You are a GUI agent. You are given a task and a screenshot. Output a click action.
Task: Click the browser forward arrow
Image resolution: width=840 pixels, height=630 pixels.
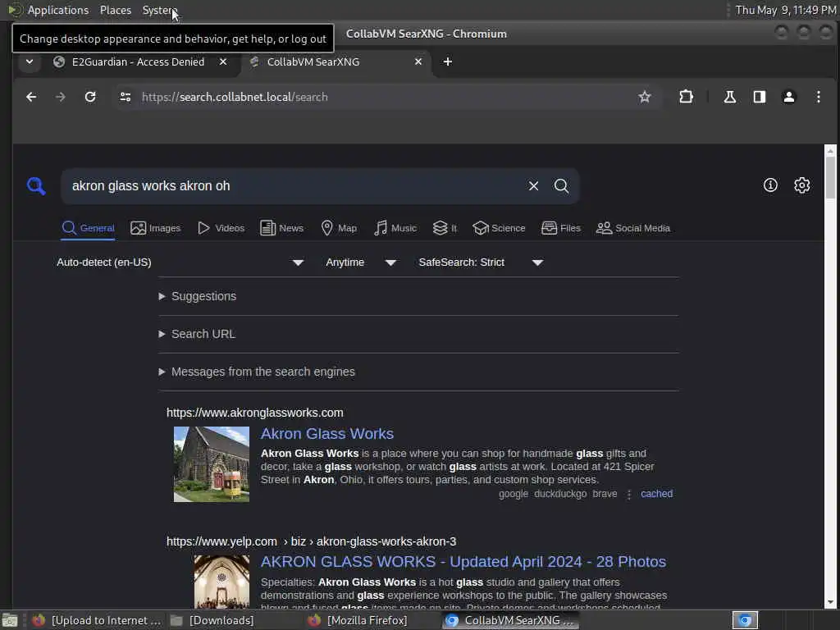coord(61,97)
